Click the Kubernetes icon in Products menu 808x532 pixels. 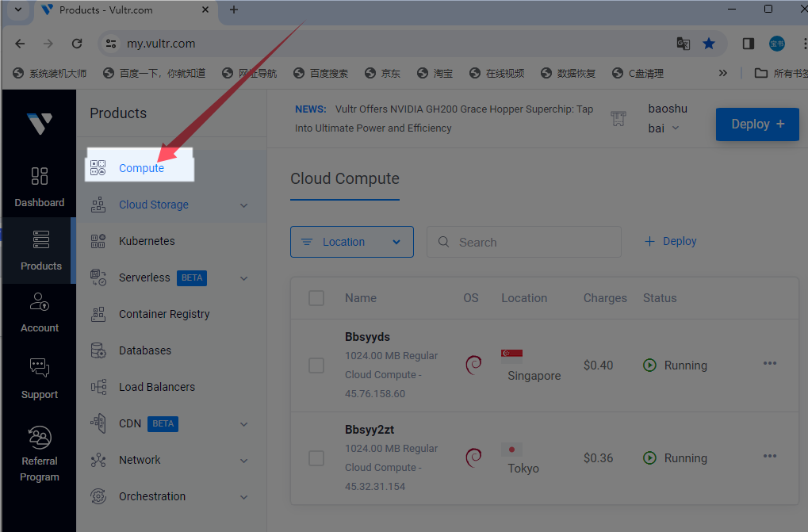[98, 241]
